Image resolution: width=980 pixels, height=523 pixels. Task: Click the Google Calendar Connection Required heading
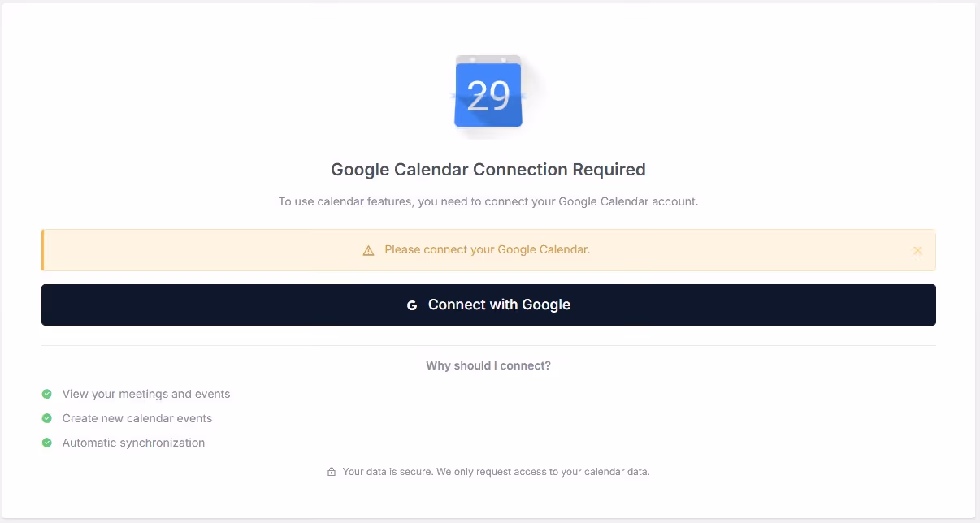coord(488,170)
